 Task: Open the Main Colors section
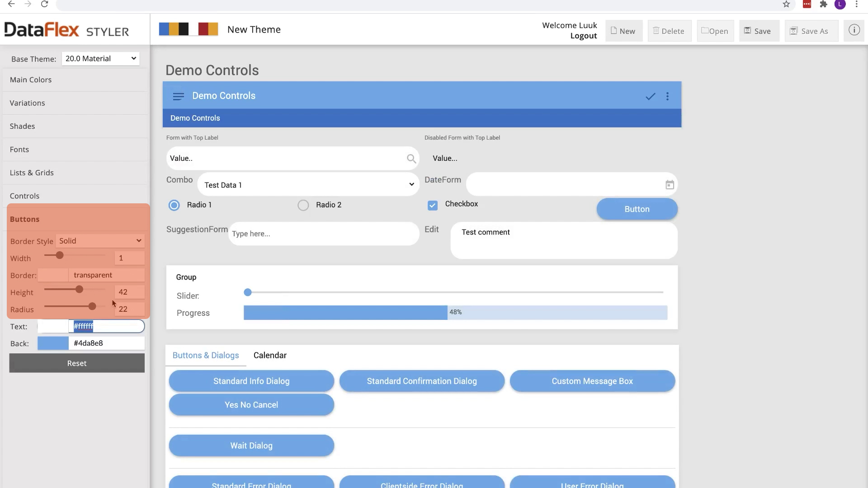tap(31, 80)
